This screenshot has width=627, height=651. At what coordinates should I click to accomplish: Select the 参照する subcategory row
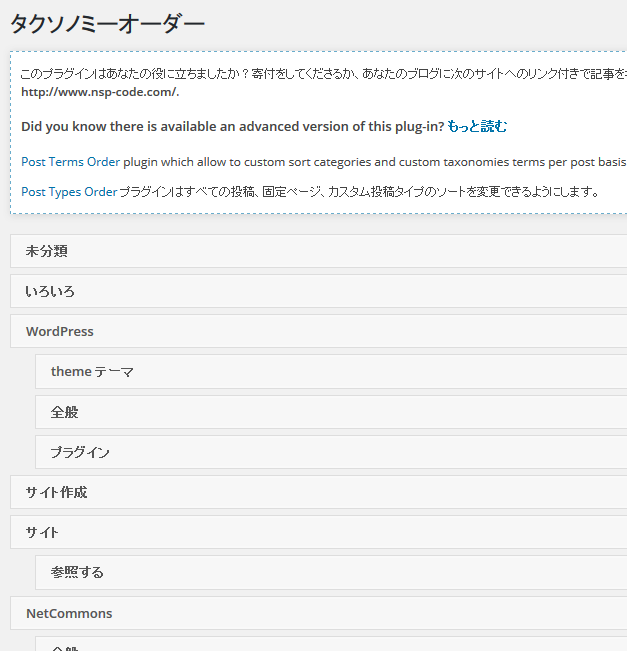330,573
